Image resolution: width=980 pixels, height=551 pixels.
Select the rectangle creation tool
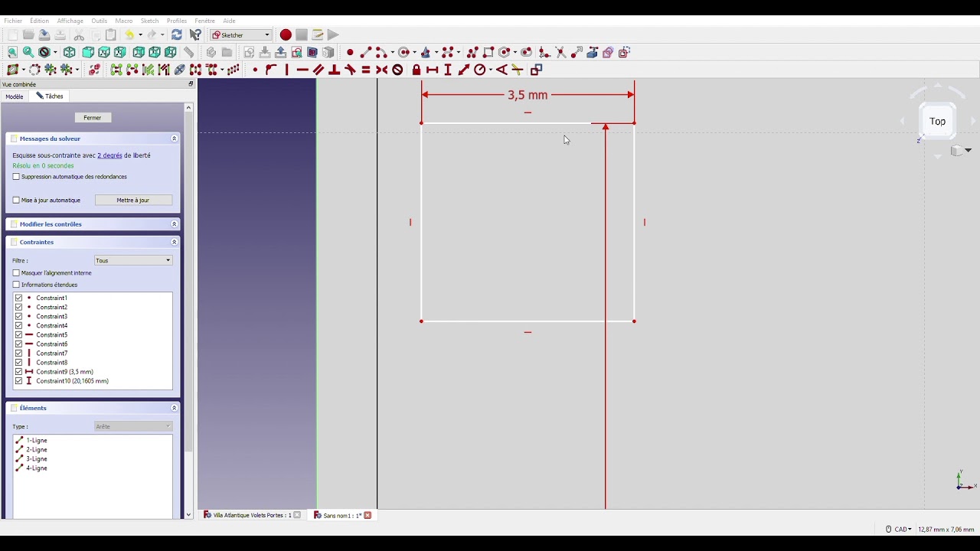click(488, 53)
